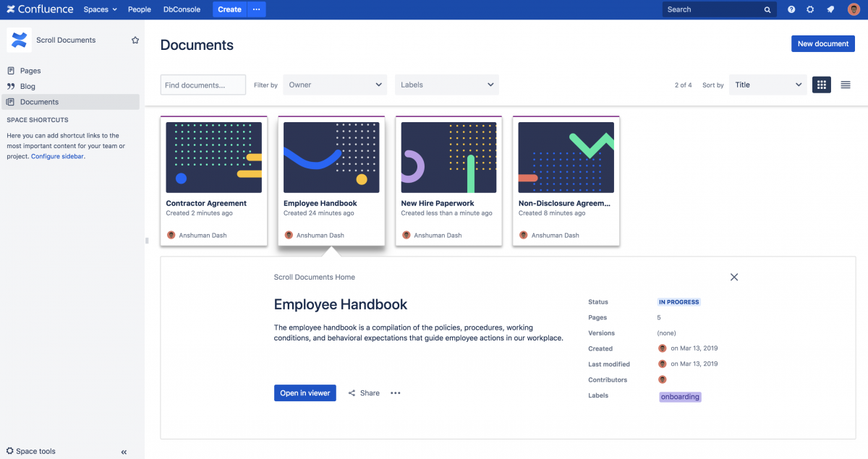868x459 pixels.
Task: Collapse the sidebar with double chevron
Action: tap(124, 452)
